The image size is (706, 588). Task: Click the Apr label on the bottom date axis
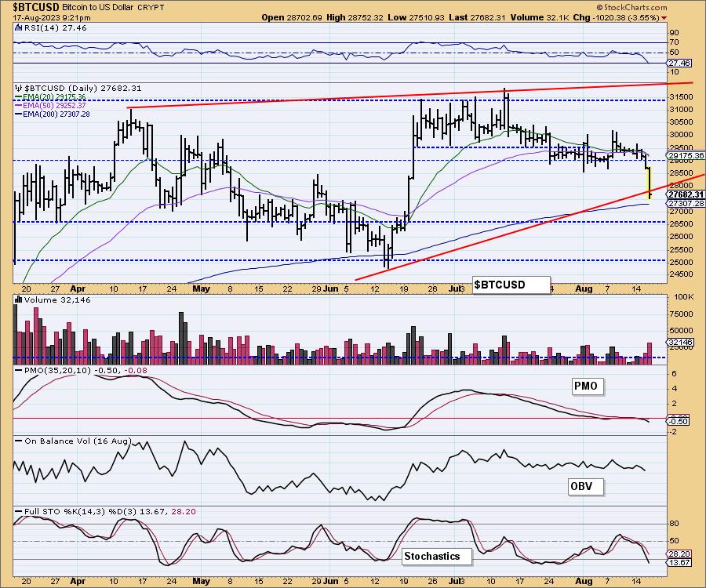click(78, 581)
